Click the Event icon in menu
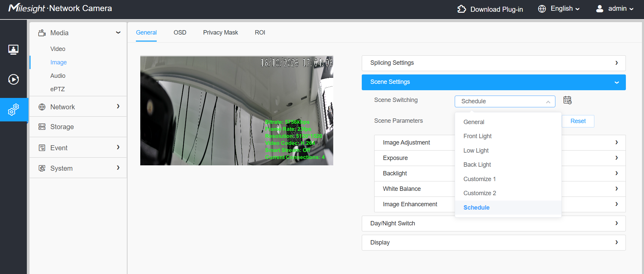644x274 pixels. 42,148
